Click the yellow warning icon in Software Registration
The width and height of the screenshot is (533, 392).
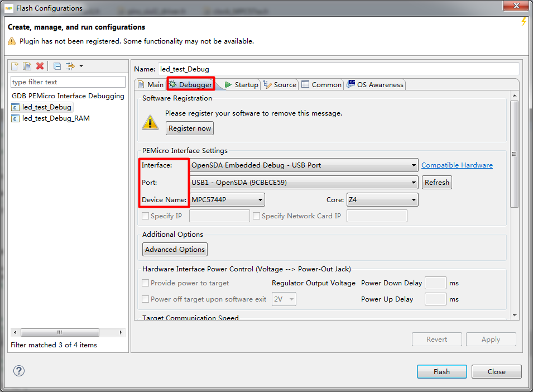pos(150,122)
